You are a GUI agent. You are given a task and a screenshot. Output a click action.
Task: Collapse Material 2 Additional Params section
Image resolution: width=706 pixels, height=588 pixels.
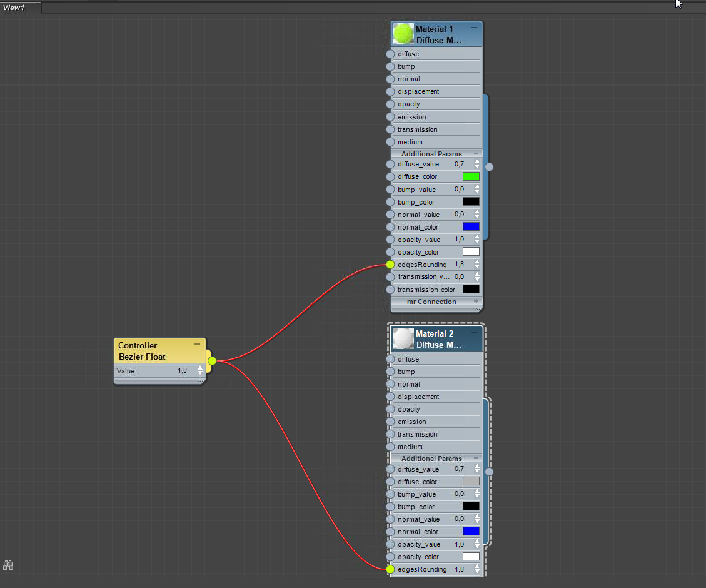476,458
